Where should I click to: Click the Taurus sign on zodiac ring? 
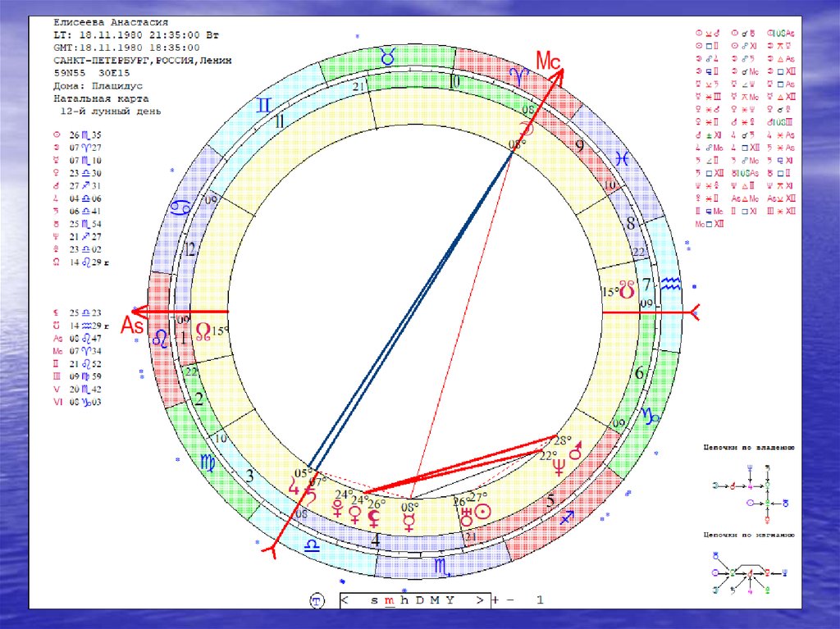pos(386,57)
